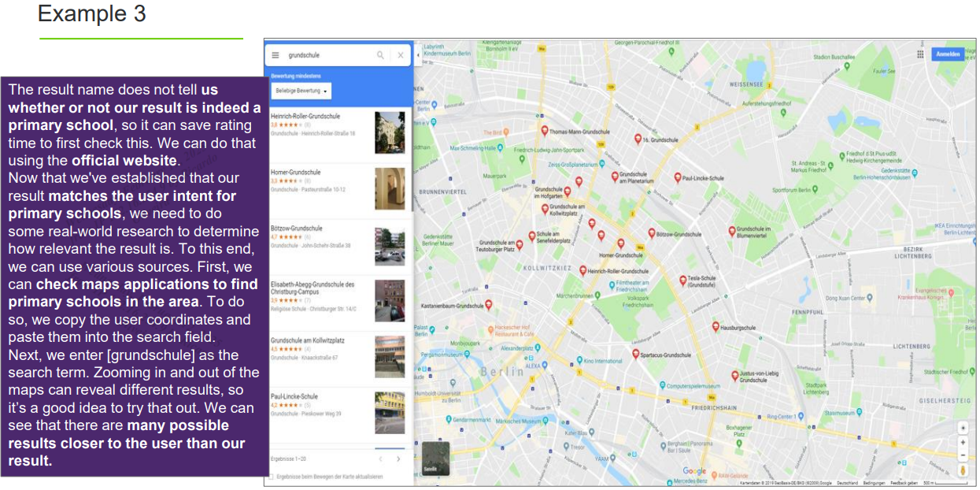980x490 pixels.
Task: Click Tesla-Schule map pin
Action: [x=682, y=280]
